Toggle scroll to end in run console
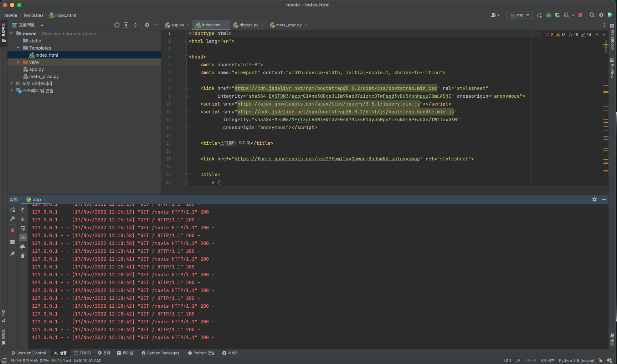Viewport: 617px width, 364px height. (x=23, y=237)
